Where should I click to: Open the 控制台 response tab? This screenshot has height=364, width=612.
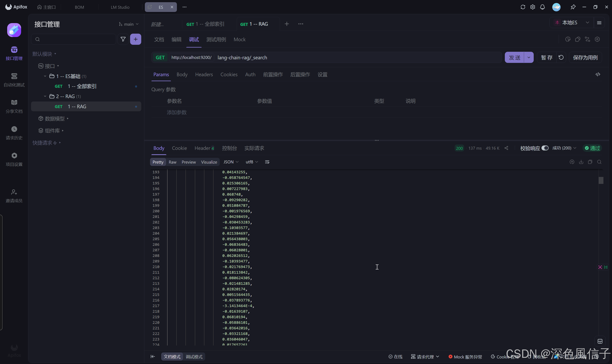229,148
